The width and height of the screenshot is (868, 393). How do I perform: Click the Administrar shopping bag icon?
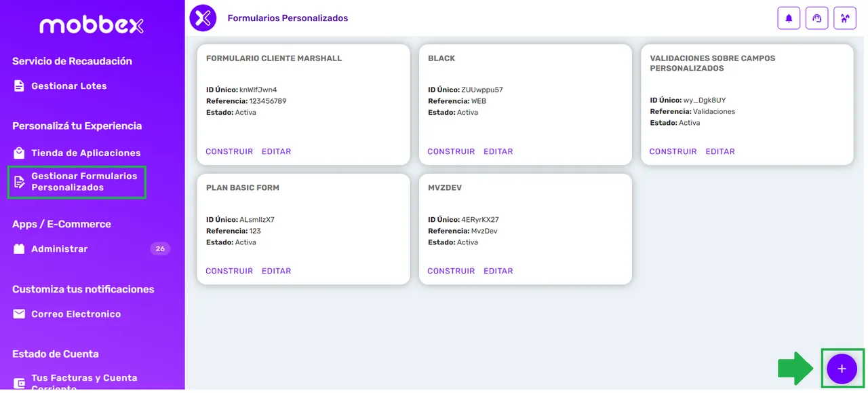point(19,248)
